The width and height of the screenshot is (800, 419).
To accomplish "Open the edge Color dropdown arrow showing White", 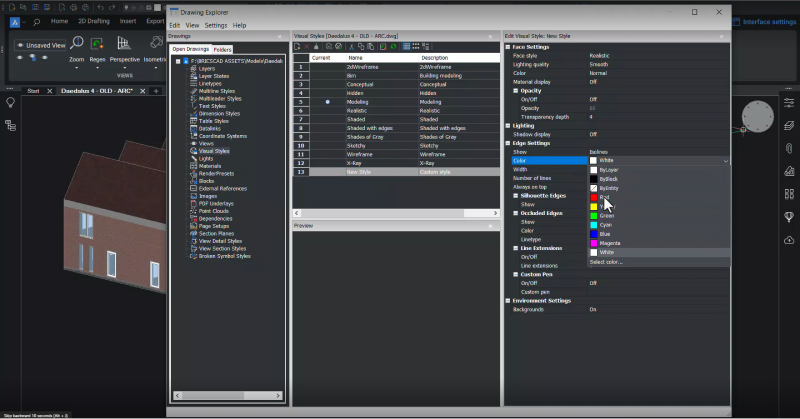I will point(726,161).
